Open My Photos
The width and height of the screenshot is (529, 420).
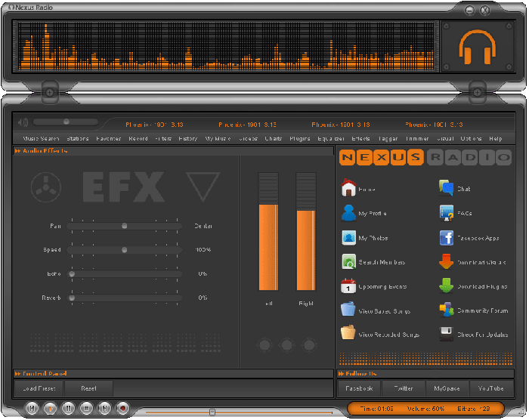point(348,237)
